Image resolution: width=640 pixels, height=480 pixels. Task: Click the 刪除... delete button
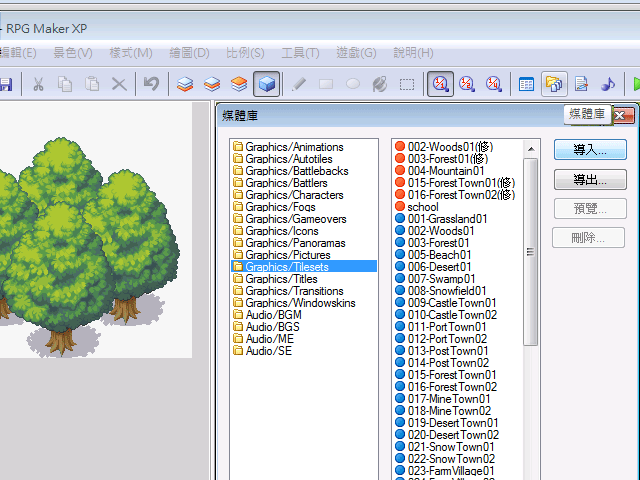coord(588,238)
